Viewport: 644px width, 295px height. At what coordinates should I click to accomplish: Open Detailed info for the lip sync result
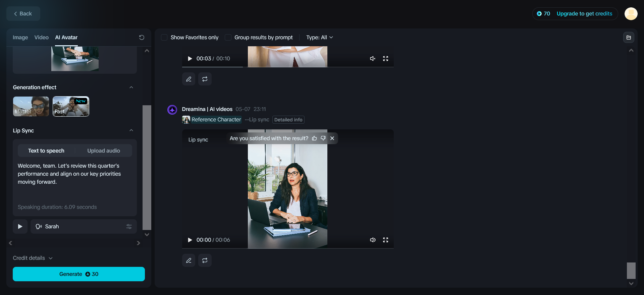coord(288,120)
